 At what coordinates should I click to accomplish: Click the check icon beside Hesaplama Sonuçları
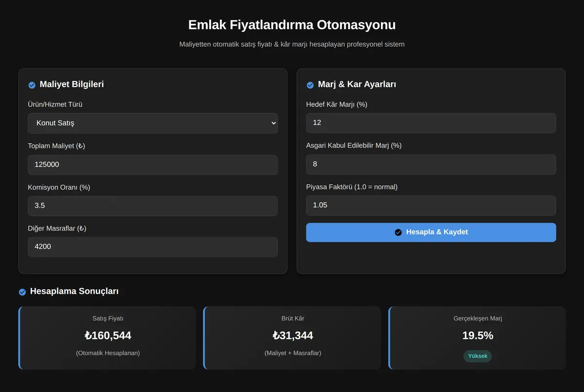click(x=22, y=292)
